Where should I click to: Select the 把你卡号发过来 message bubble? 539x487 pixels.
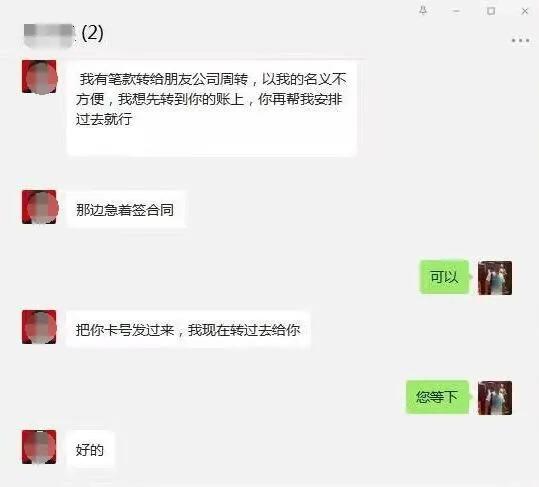[x=188, y=330]
